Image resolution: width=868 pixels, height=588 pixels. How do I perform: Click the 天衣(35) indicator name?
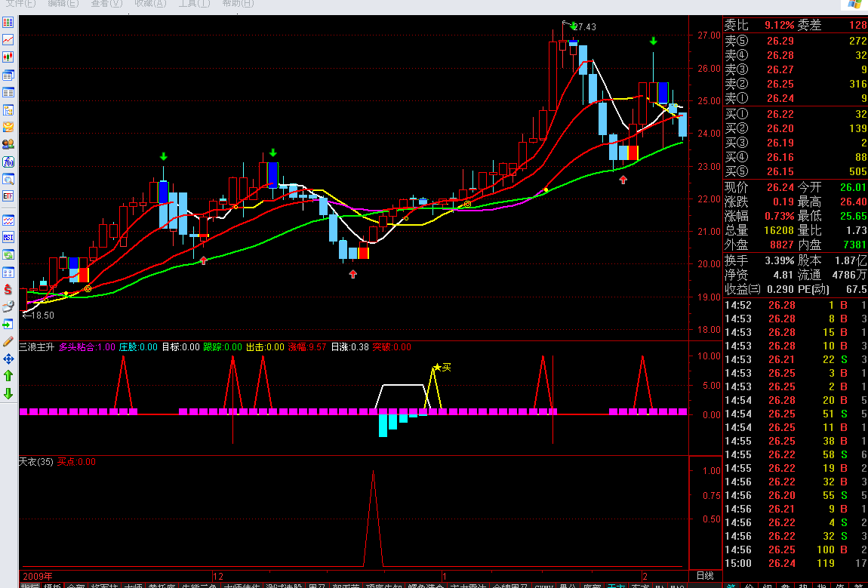(36, 462)
